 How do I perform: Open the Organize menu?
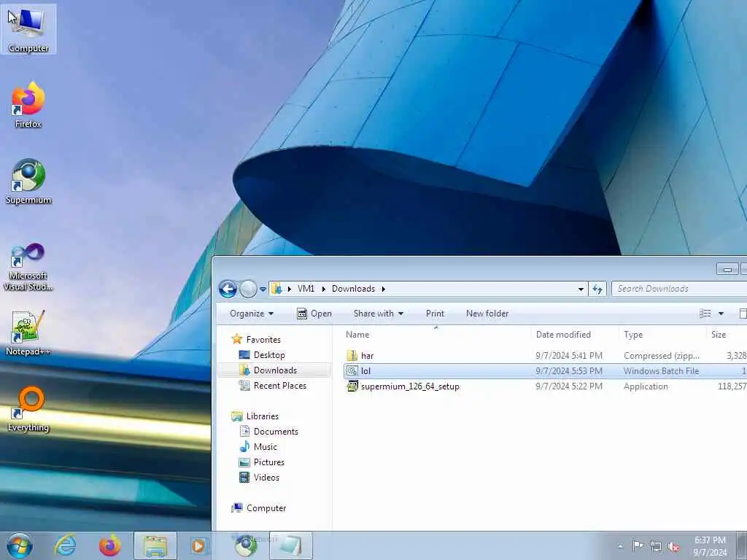click(252, 314)
